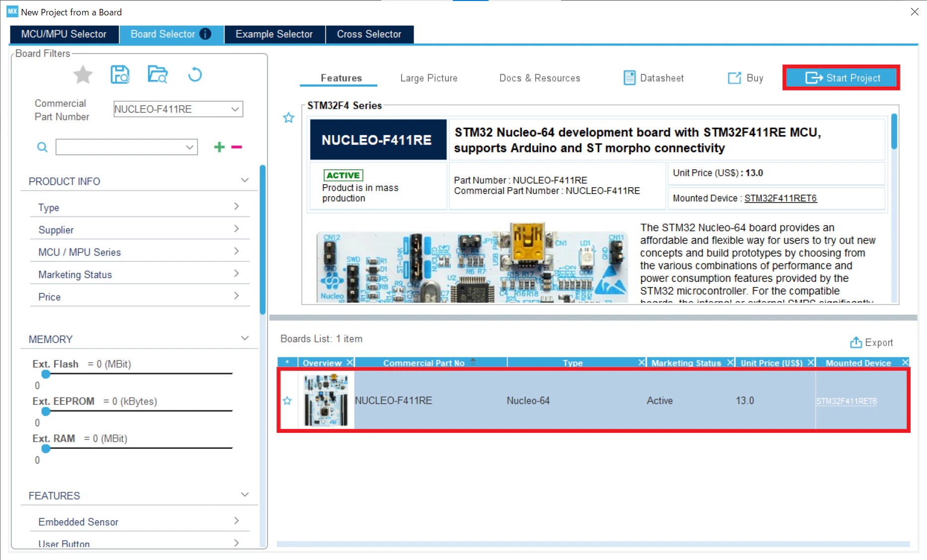Open STM32F411RET6 link in boards list row
The image size is (927, 560).
[847, 401]
